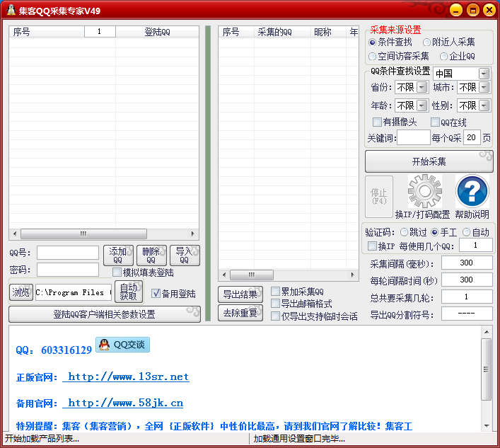Open the help question mark icon
The height and width of the screenshot is (448, 500).
[x=472, y=191]
